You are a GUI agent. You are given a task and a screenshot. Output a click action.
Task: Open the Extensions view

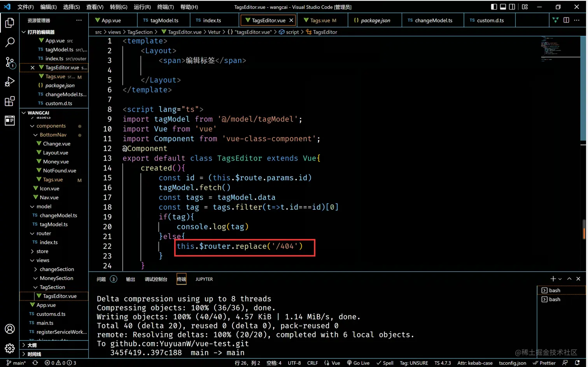tap(10, 101)
